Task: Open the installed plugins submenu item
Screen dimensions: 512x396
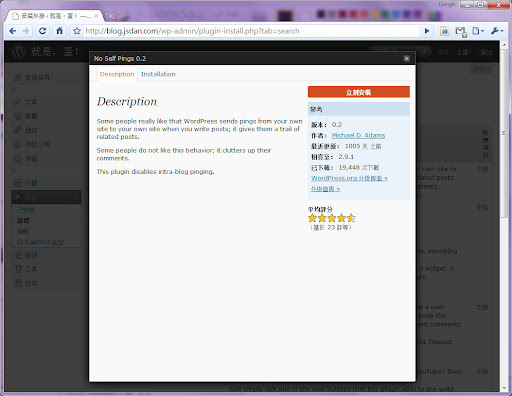Action: (x=26, y=210)
